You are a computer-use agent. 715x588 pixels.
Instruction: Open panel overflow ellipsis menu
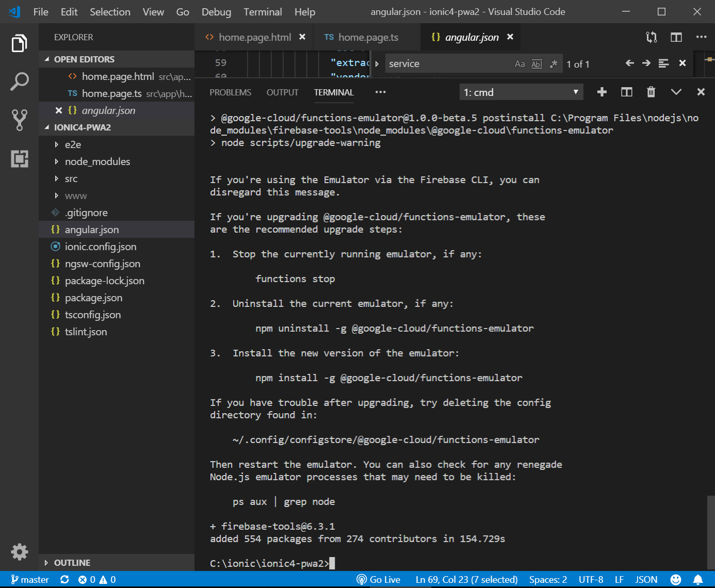[380, 92]
